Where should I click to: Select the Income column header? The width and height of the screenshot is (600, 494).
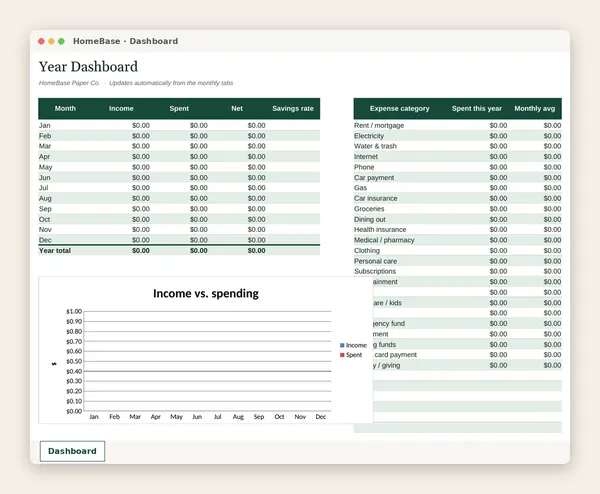121,108
